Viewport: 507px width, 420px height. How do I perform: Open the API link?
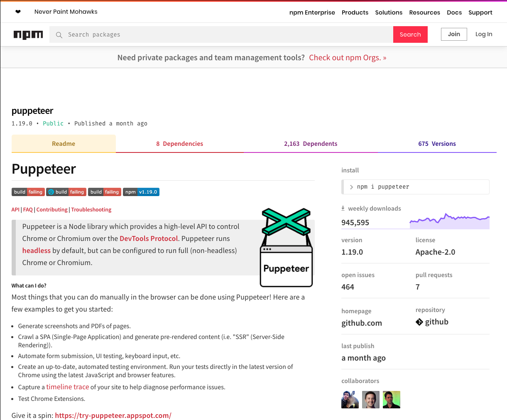tap(15, 210)
